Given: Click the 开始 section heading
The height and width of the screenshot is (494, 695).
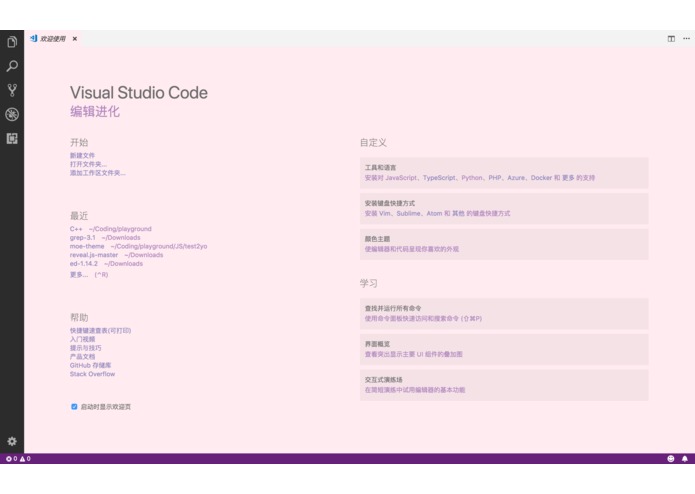Looking at the screenshot, I should [x=79, y=142].
